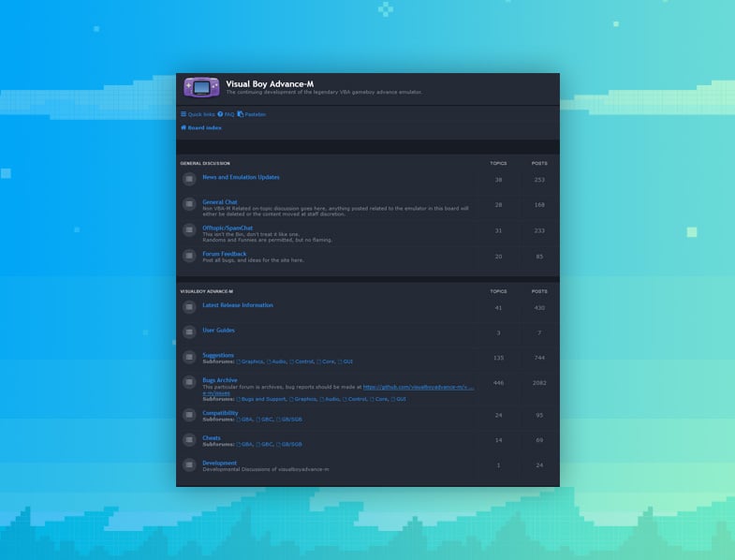
Task: Open Audio subforum under Suggestions
Action: 276,361
